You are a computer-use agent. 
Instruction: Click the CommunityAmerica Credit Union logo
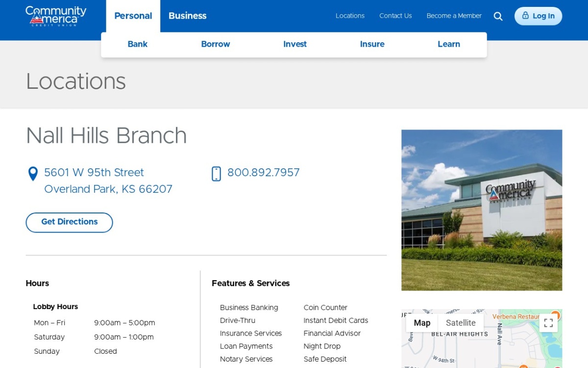click(56, 16)
